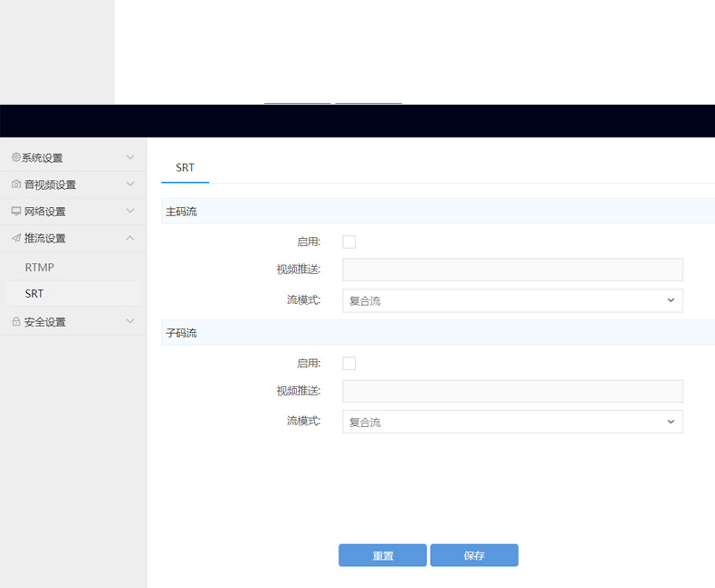Open the 子码流 流模式 dropdown
Viewport: 715px width, 588px height.
click(512, 422)
